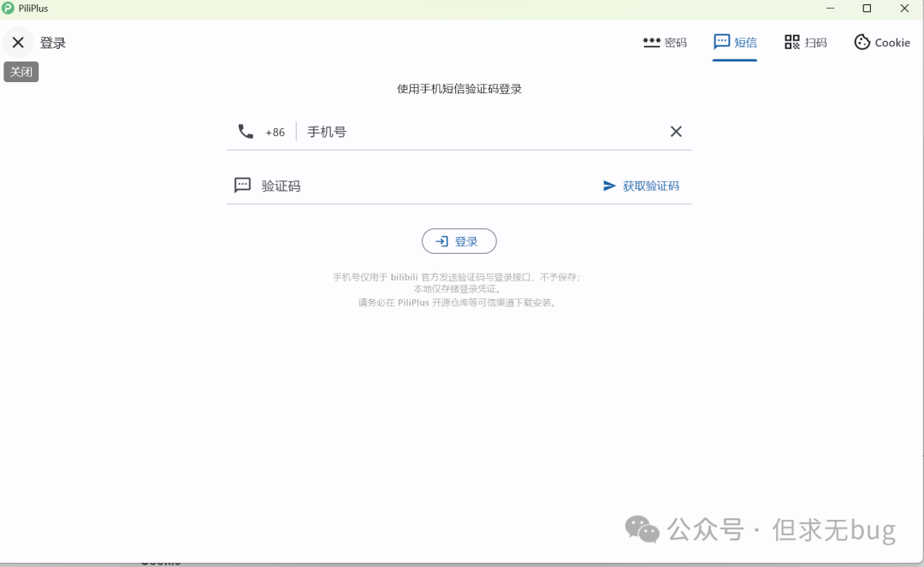
Task: Click the PiliPlus logo in title bar
Action: pyautogui.click(x=9, y=9)
